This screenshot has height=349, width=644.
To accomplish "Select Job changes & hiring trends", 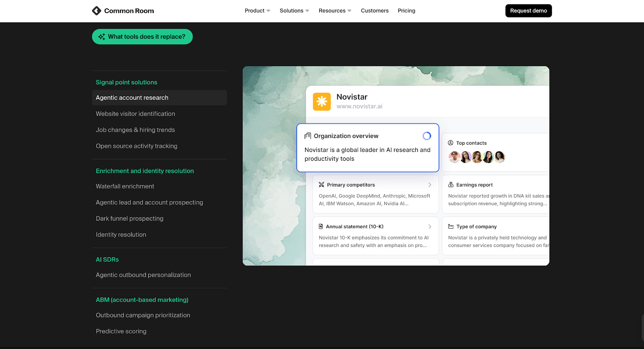I will (135, 130).
